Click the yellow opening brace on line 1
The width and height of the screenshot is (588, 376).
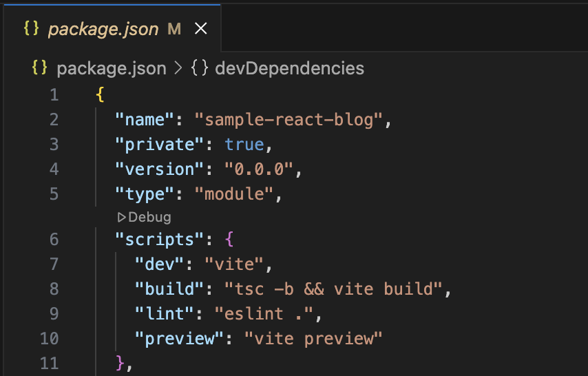tap(100, 95)
